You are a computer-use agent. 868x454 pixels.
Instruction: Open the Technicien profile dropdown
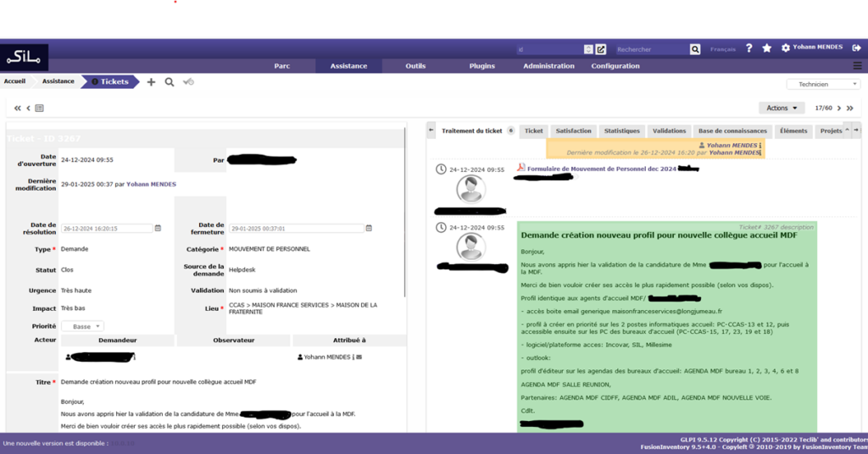click(x=823, y=85)
